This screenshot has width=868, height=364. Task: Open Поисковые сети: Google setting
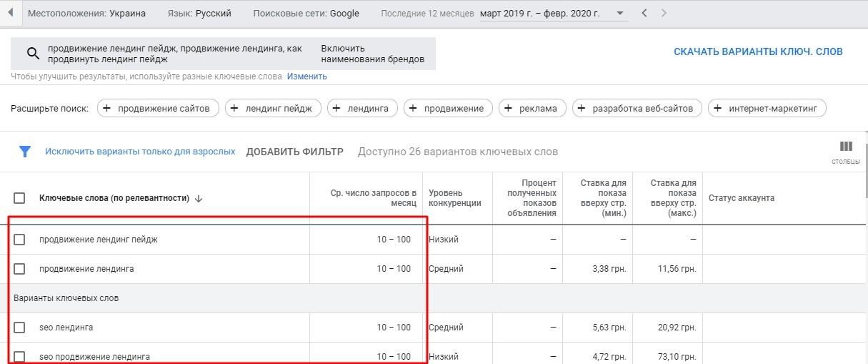[x=306, y=14]
